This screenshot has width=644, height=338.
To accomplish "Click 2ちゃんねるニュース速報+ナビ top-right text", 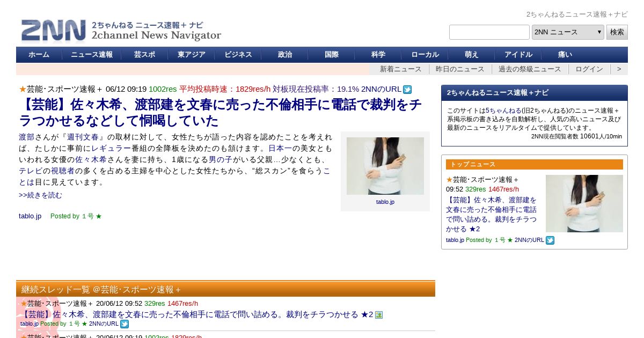I will 577,14.
